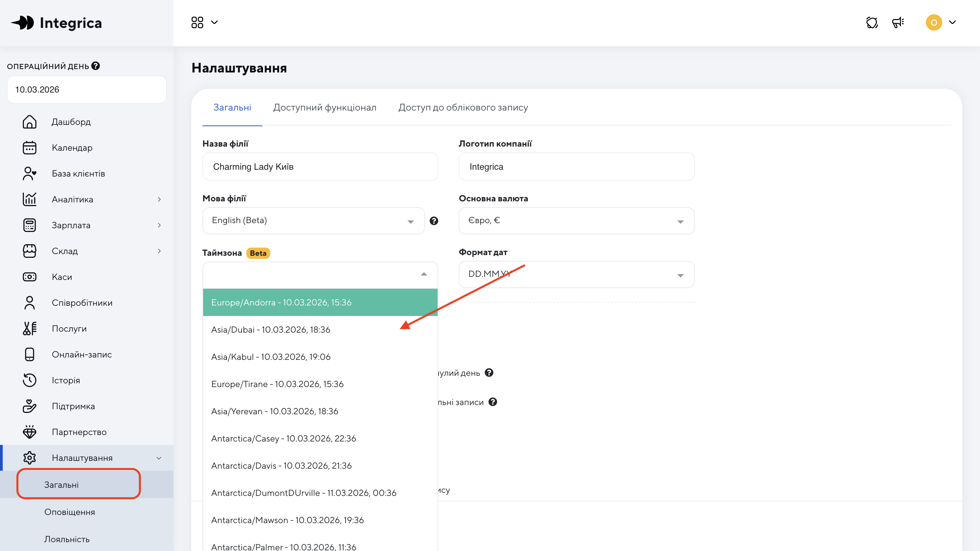This screenshot has width=980, height=551.
Task: Switch to Доступний функціонал tab
Action: click(325, 107)
